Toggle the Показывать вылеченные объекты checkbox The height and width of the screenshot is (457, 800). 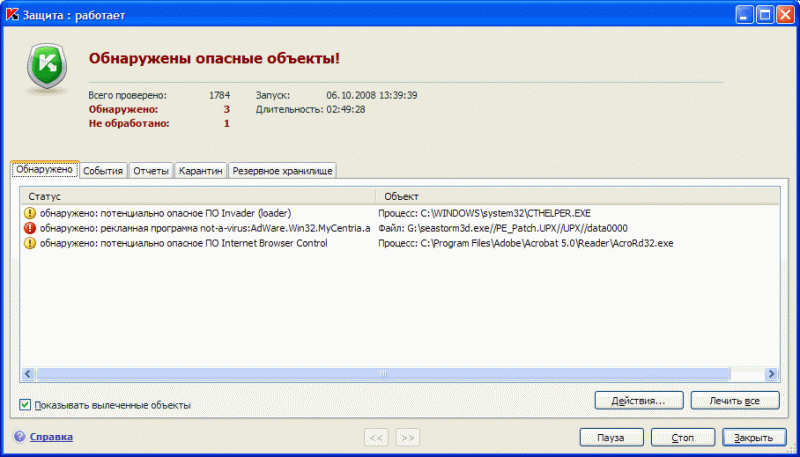tap(24, 405)
